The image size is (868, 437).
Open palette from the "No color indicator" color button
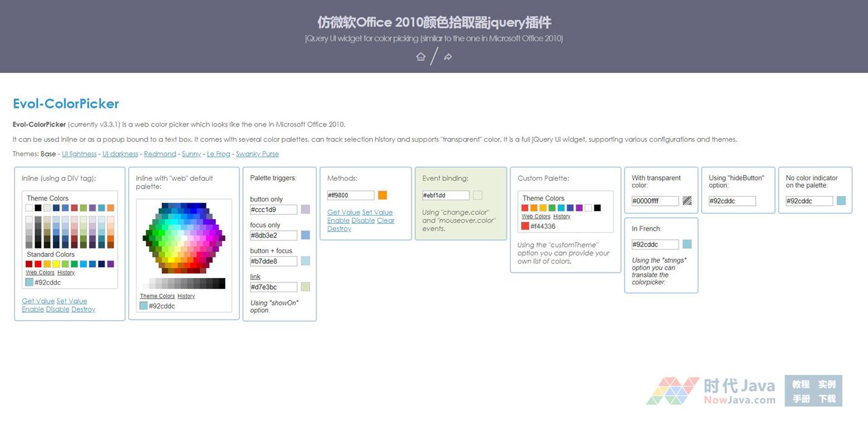(x=841, y=201)
